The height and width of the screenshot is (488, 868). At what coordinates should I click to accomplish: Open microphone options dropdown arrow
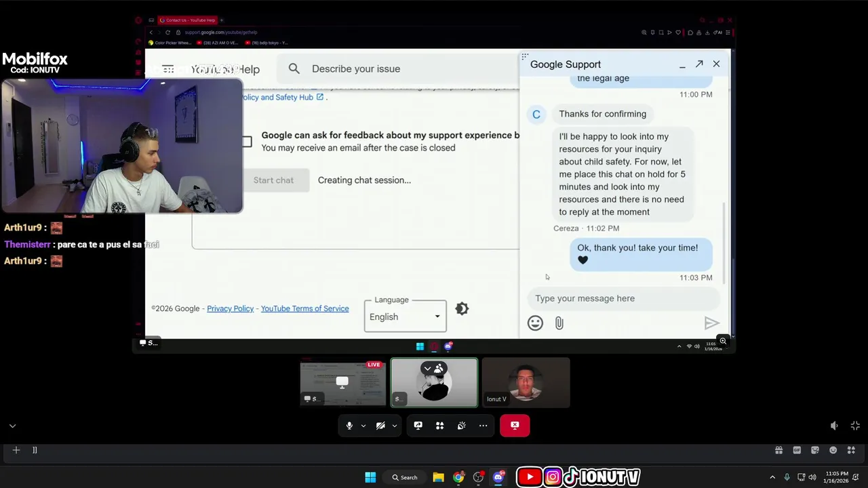point(363,426)
